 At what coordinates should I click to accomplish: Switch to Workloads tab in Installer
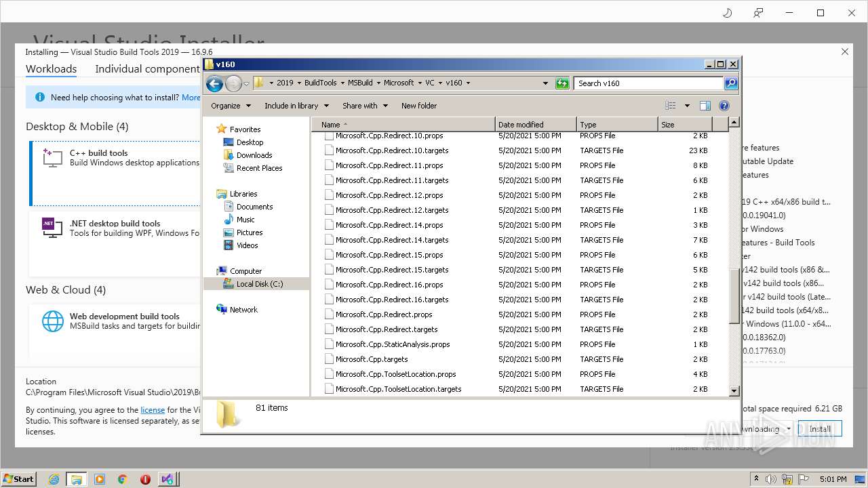(51, 69)
